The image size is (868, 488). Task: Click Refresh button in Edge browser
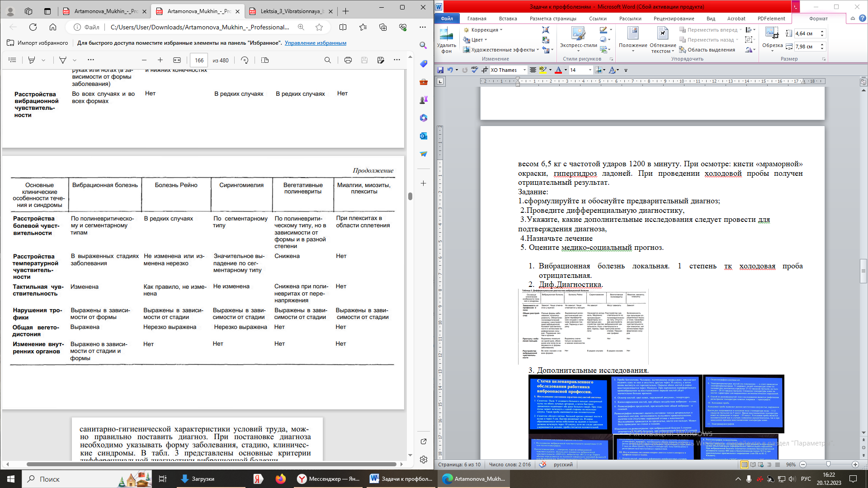pyautogui.click(x=33, y=27)
